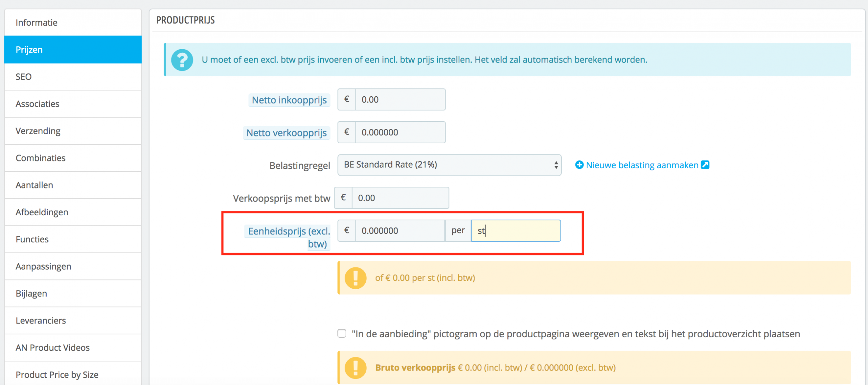The height and width of the screenshot is (385, 868).
Task: Click the euro symbol of Eenheidsprijs field
Action: click(347, 230)
